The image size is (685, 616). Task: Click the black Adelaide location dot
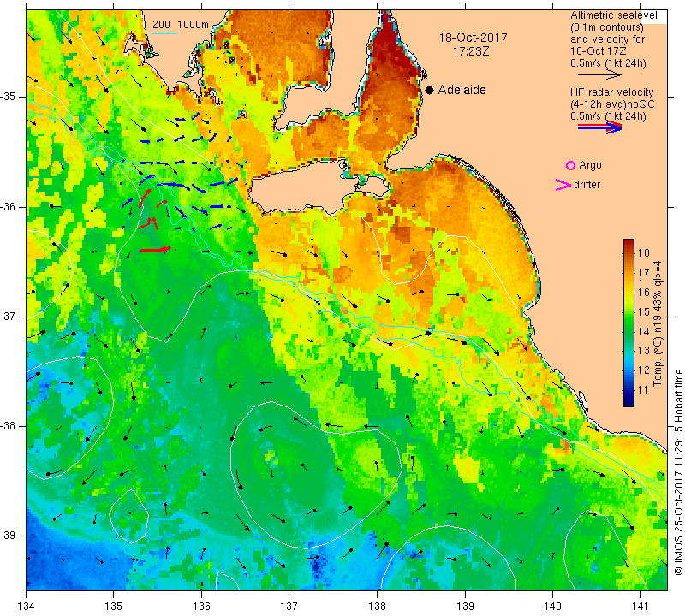coord(430,90)
